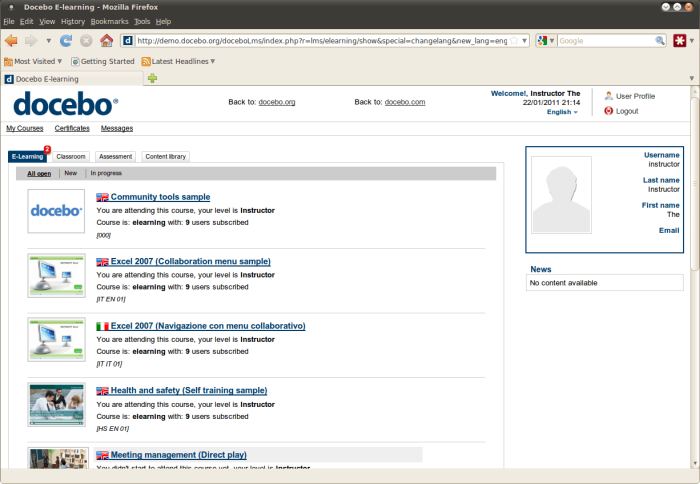Switch to the Classroom tab
Image resolution: width=700 pixels, height=484 pixels.
tap(71, 157)
